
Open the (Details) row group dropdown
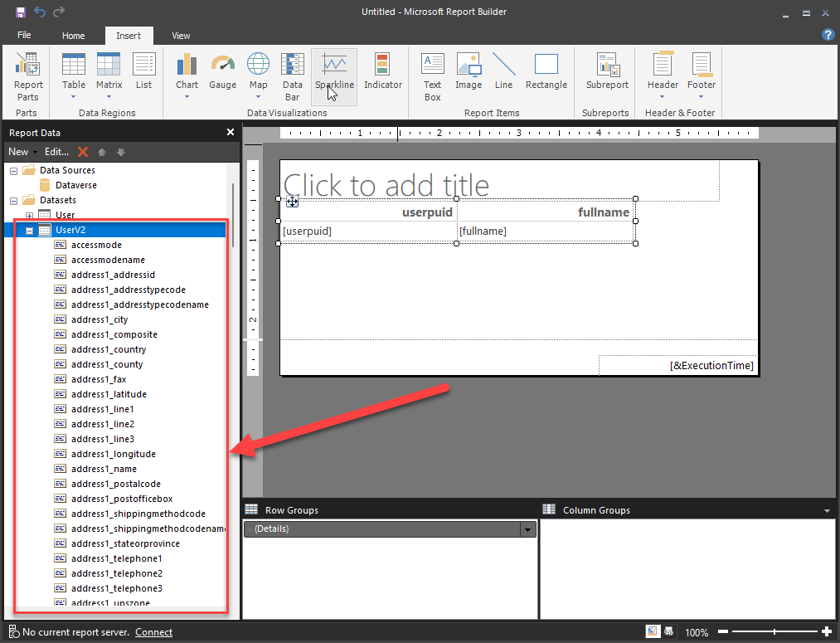(x=527, y=529)
